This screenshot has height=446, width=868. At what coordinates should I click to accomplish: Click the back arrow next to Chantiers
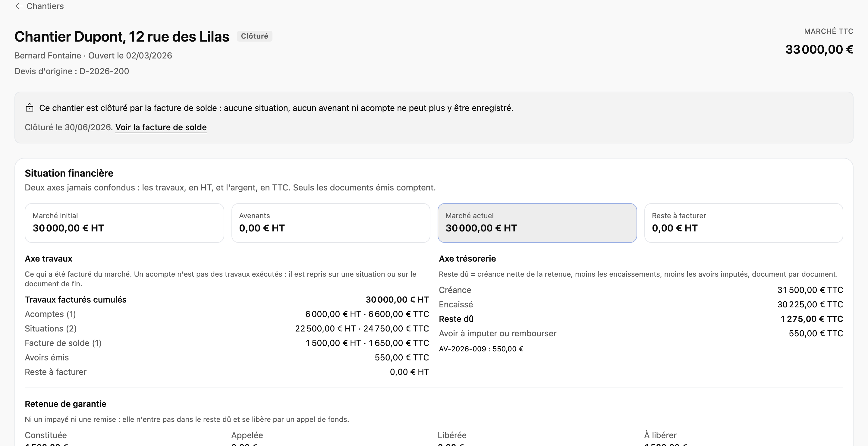tap(19, 6)
